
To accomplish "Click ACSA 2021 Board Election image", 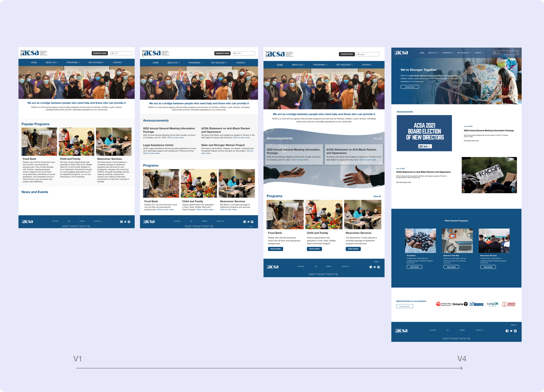I will click(424, 133).
